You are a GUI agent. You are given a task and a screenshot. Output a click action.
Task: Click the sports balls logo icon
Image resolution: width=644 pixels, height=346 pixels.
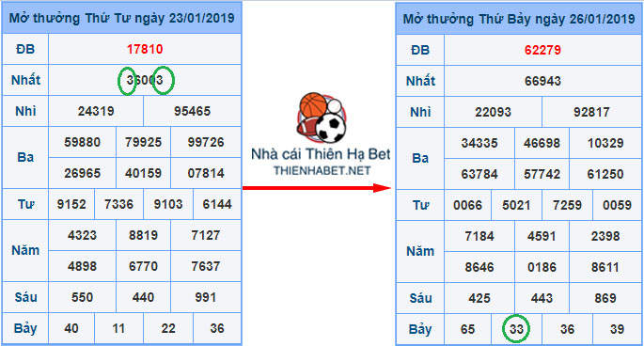click(x=322, y=118)
